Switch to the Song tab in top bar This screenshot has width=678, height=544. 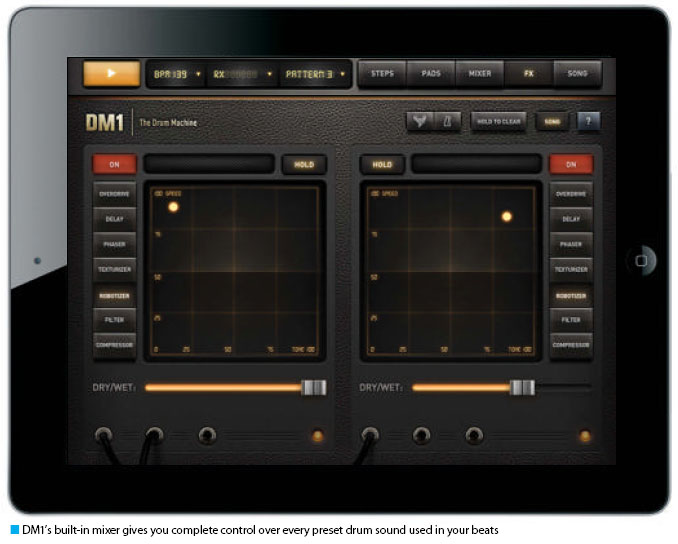point(577,74)
